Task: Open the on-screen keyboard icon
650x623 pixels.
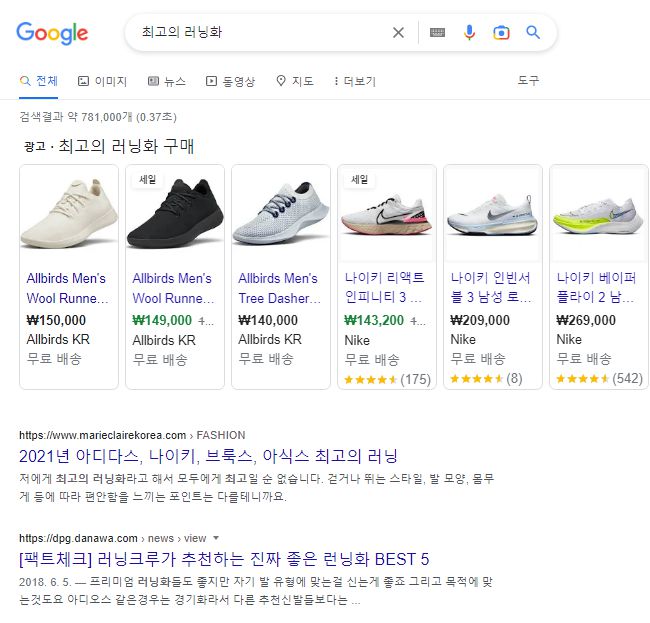Action: (437, 33)
